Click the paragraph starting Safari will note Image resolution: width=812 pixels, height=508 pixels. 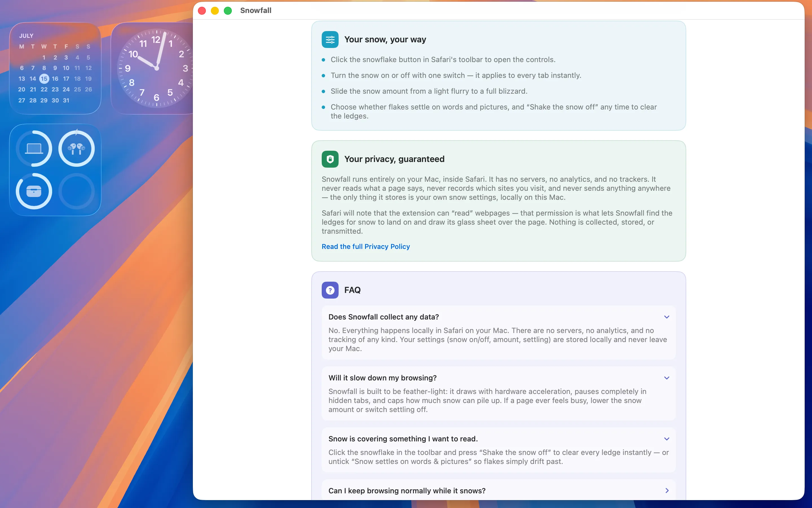pyautogui.click(x=497, y=222)
